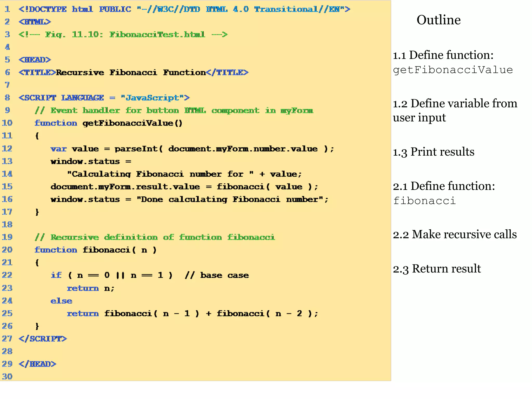Select outline item '2.2 Make recursive calls'
The image size is (532, 399).
click(455, 234)
